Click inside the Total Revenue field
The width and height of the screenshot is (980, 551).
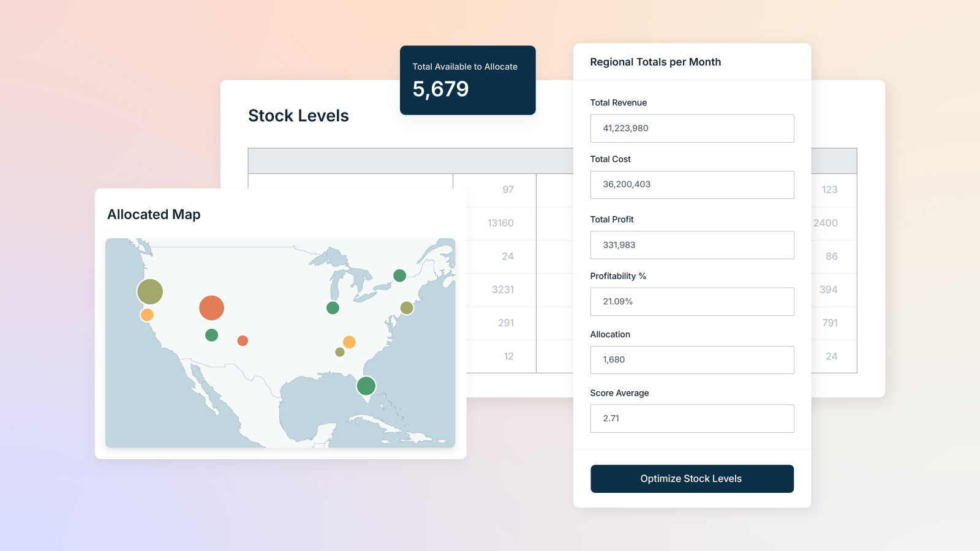click(x=692, y=128)
